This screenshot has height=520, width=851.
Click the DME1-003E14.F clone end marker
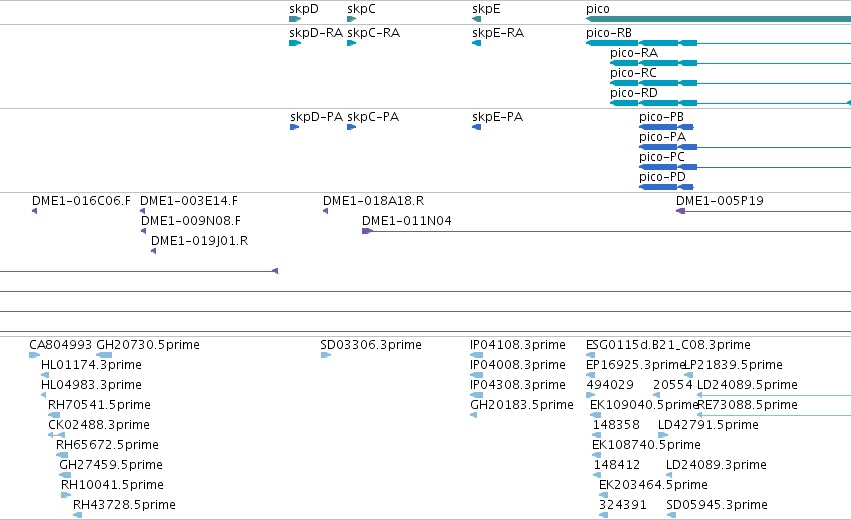point(143,211)
